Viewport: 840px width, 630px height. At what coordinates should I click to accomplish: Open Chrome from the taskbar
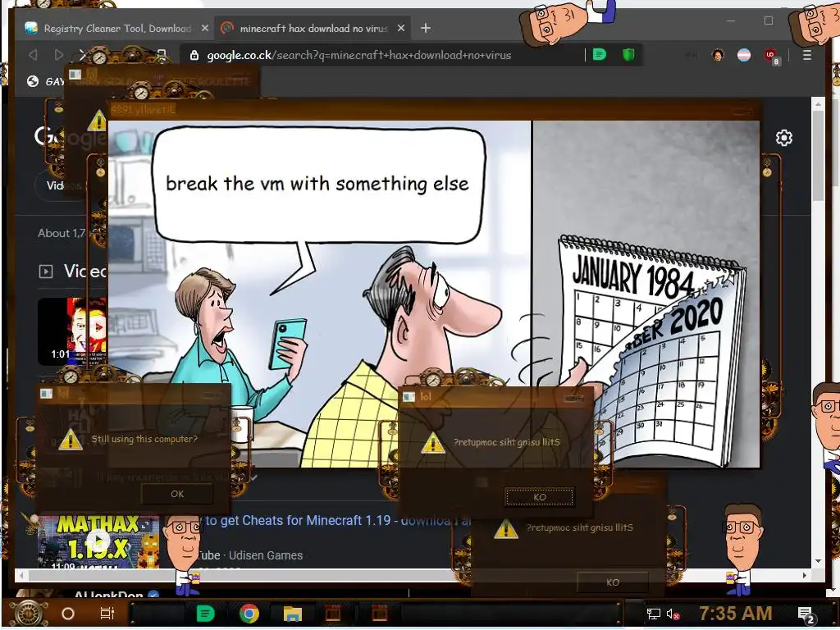coord(249,614)
